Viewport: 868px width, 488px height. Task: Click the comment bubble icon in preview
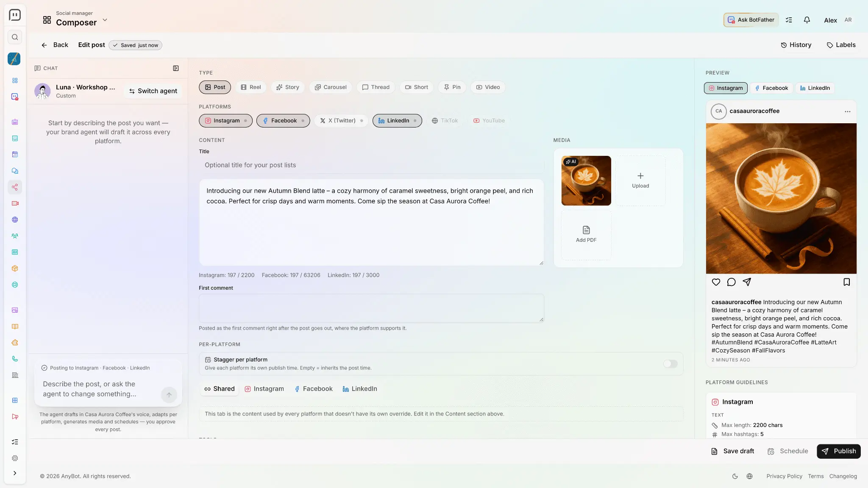coord(731,282)
